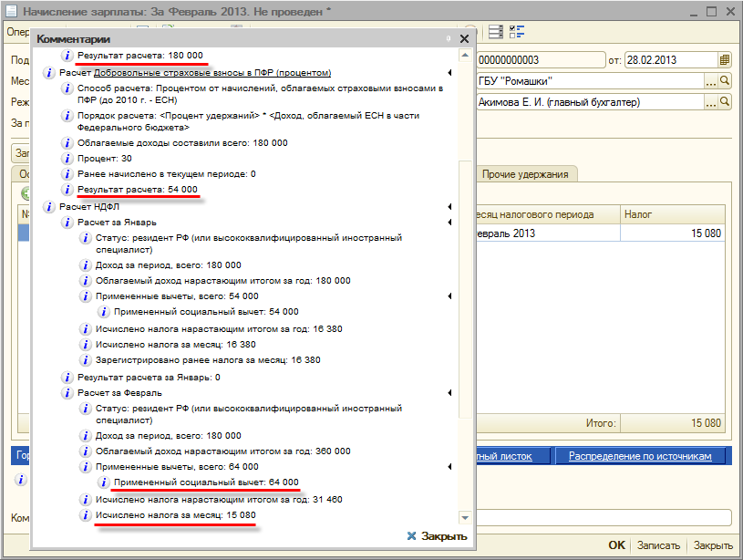The width and height of the screenshot is (743, 560).
Task: Click scrollbar down arrow in comments
Action: 465,518
